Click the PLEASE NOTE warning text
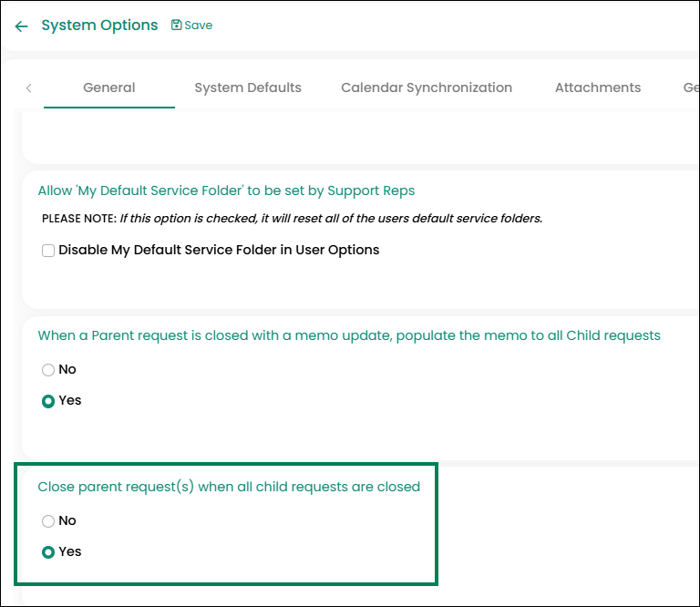This screenshot has height=607, width=700. tap(292, 220)
